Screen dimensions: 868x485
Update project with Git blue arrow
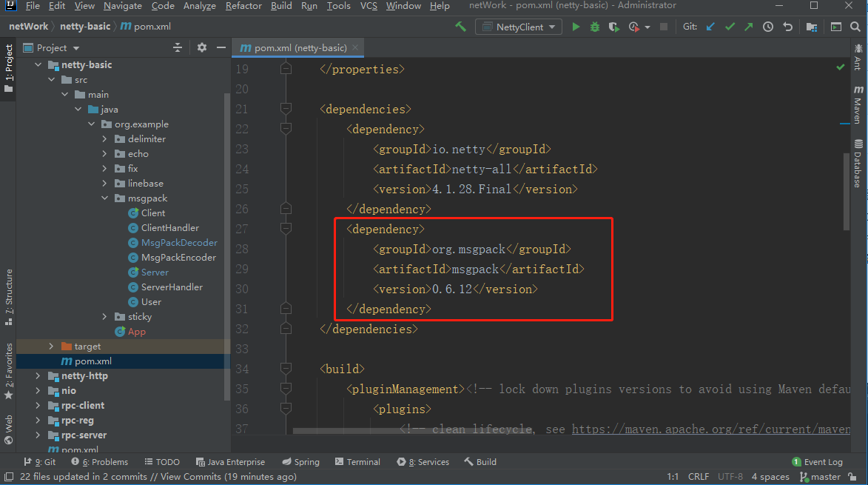click(x=711, y=27)
